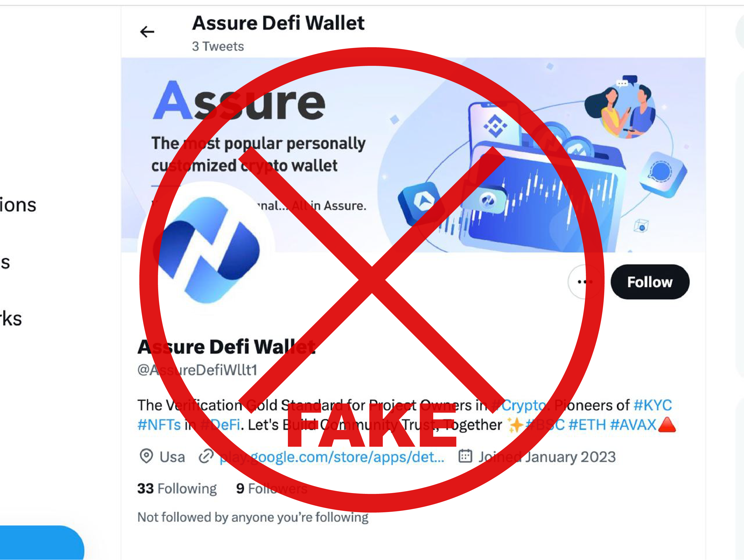Screen dimensions: 744x560
Task: View the 9 Followers list
Action: [x=272, y=488]
